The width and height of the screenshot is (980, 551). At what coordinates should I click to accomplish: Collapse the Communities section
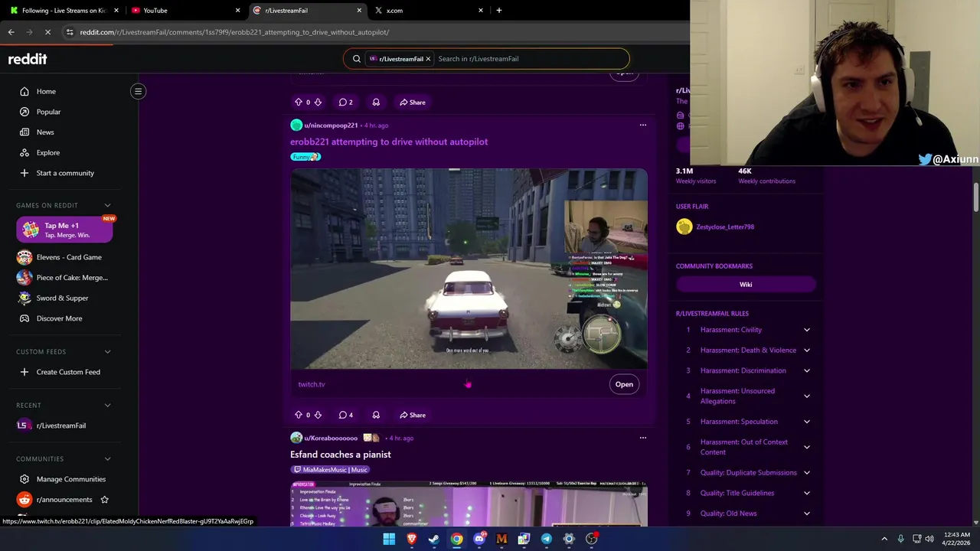click(x=107, y=458)
